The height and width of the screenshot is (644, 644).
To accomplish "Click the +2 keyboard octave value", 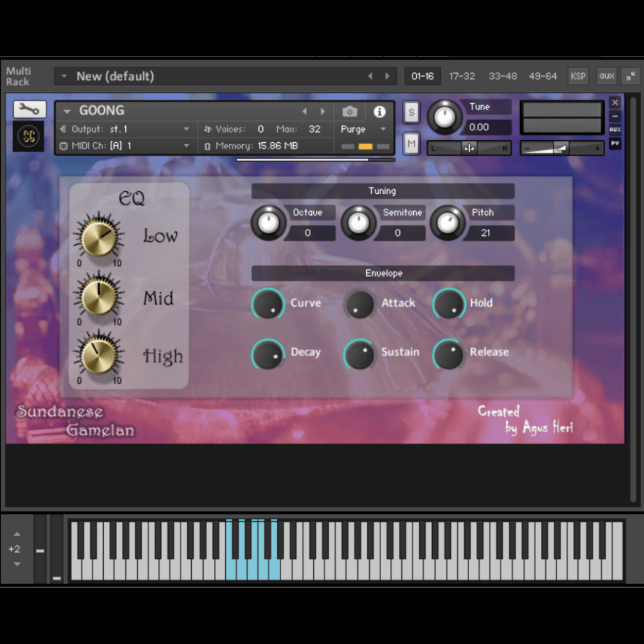I will [14, 549].
